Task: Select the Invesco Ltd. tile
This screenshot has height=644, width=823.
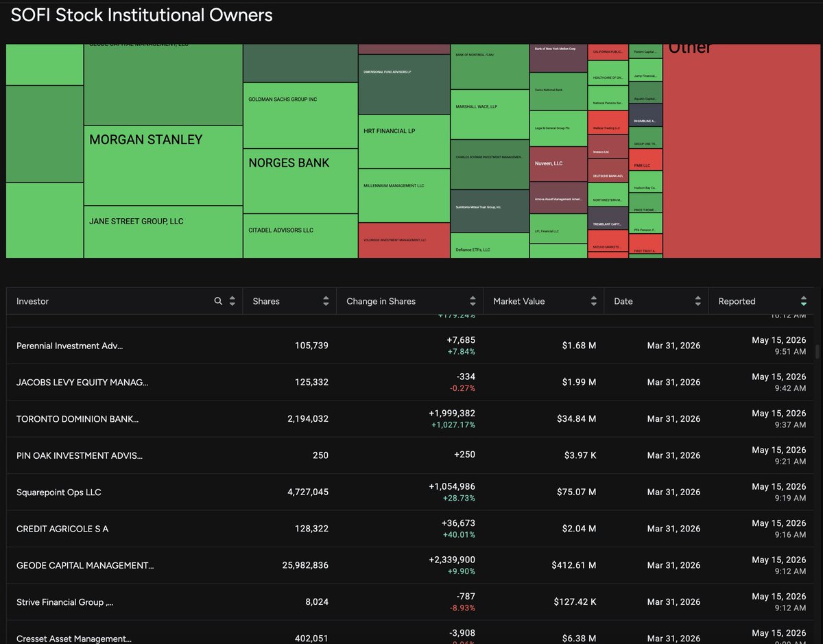Action: coord(608,147)
